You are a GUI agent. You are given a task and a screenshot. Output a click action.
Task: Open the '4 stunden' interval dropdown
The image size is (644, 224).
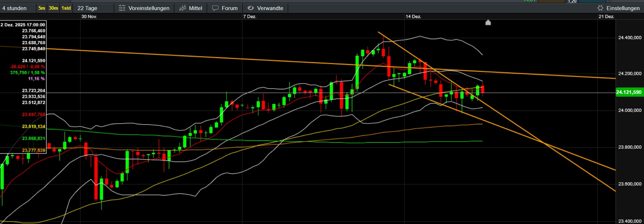point(15,8)
